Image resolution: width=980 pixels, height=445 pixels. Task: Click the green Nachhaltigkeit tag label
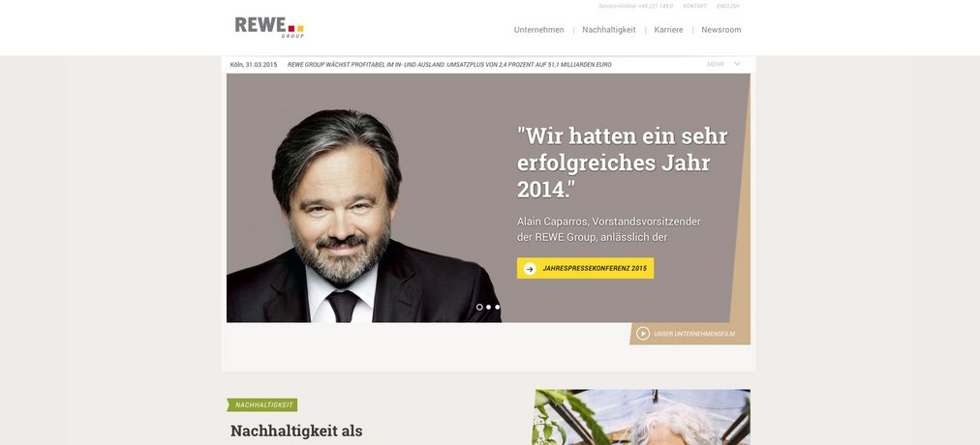click(261, 405)
